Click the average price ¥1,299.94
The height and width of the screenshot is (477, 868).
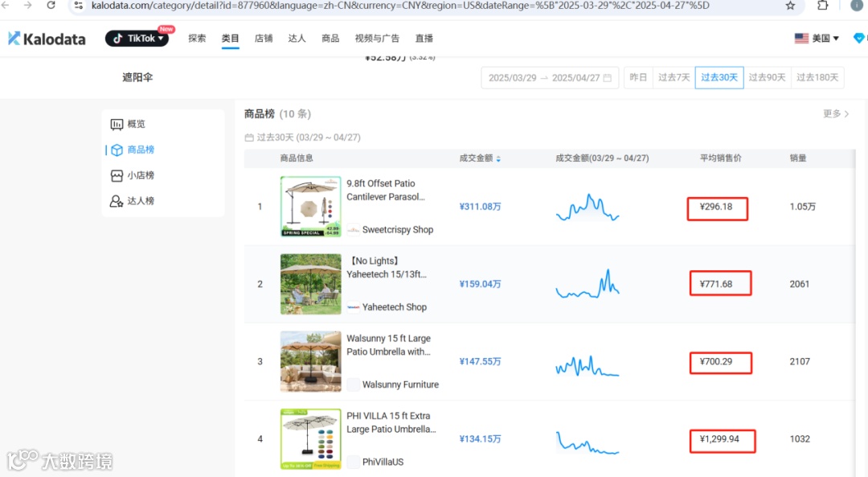(x=719, y=438)
